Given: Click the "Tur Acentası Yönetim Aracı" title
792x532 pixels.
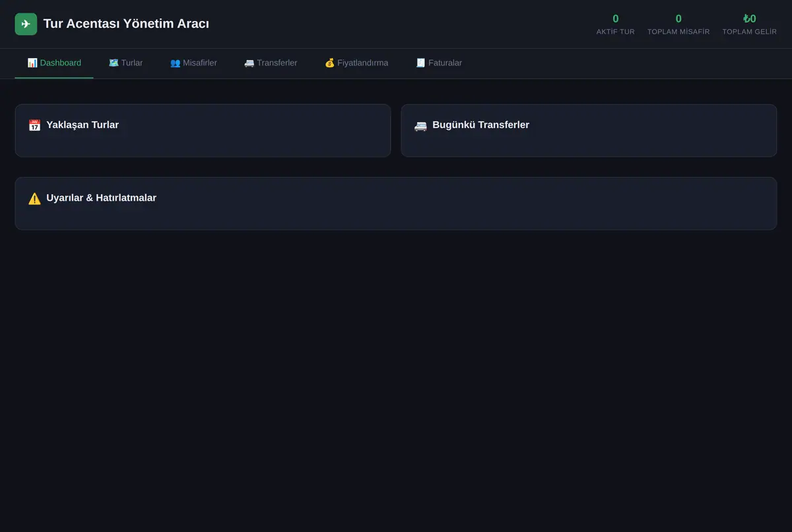Looking at the screenshot, I should pos(126,24).
